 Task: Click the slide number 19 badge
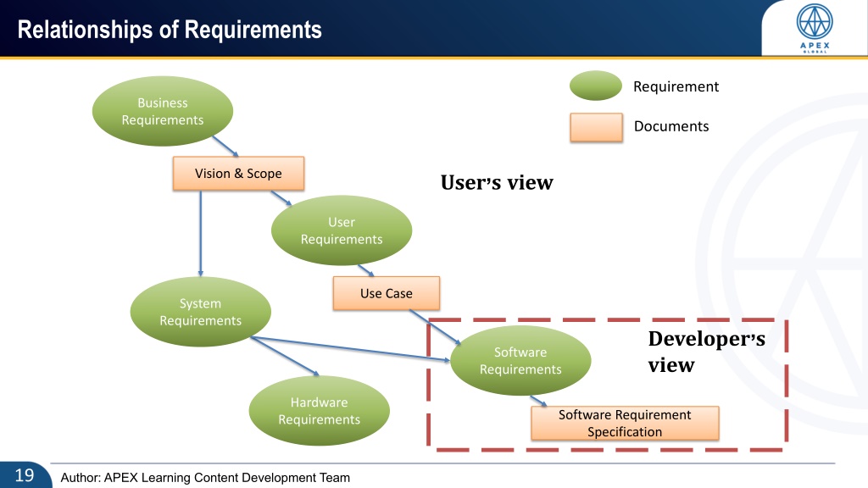[x=25, y=475]
